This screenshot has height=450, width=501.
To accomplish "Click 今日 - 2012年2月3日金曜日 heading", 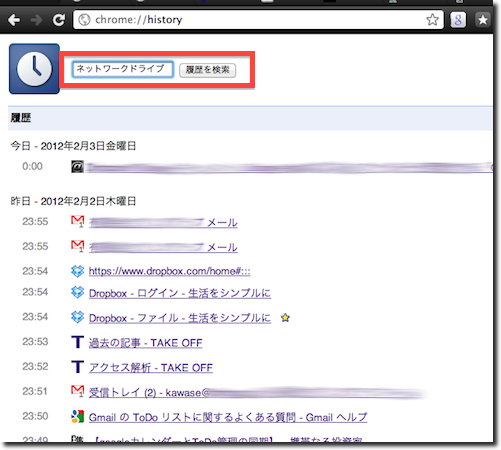I will tap(73, 146).
